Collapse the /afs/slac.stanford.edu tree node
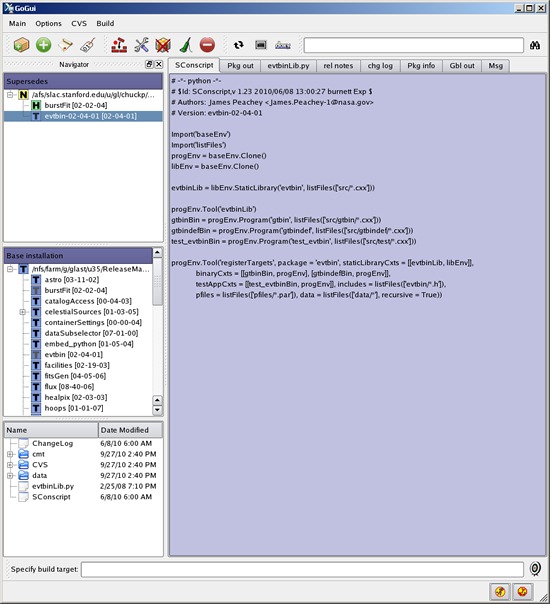The image size is (550, 604). coord(10,95)
